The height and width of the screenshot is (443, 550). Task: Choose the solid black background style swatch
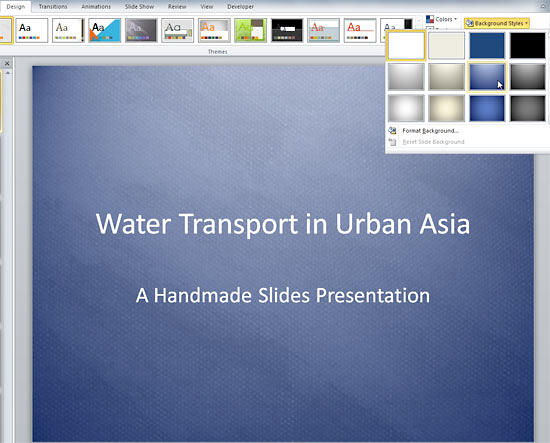point(528,46)
